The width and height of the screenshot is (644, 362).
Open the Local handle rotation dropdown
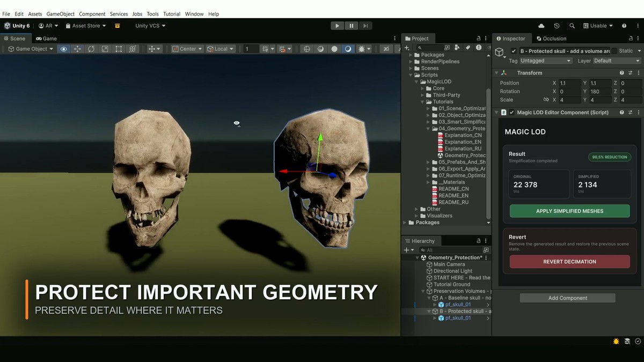[221, 49]
